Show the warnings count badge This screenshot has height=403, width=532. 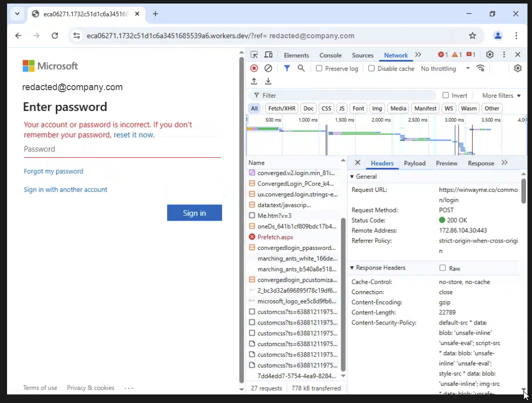[x=457, y=55]
